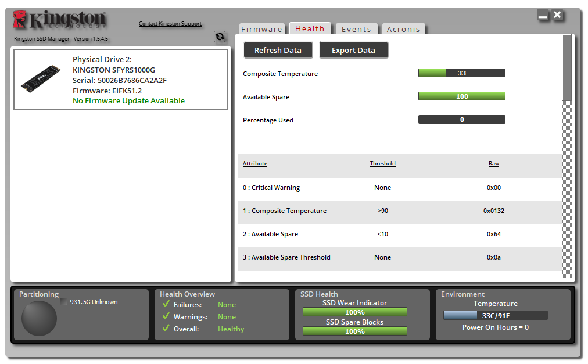Screen dimensions: 588x364
Task: Switch to the Firmware tab
Action: (261, 29)
